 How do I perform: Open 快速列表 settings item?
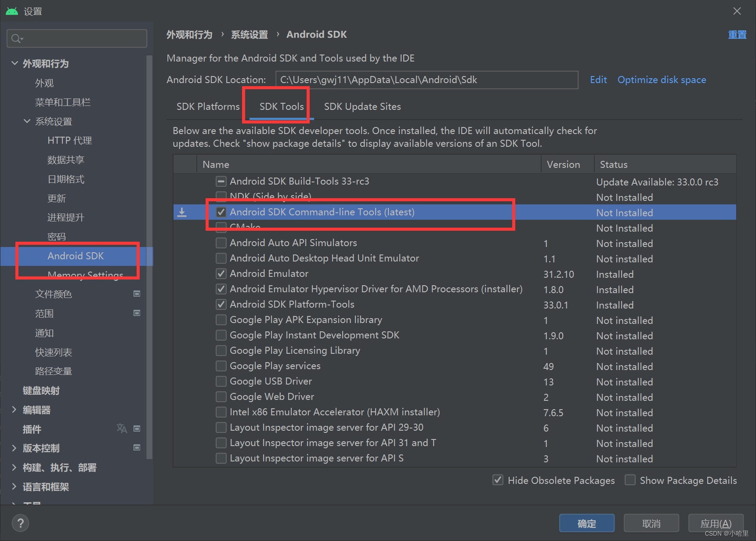54,352
